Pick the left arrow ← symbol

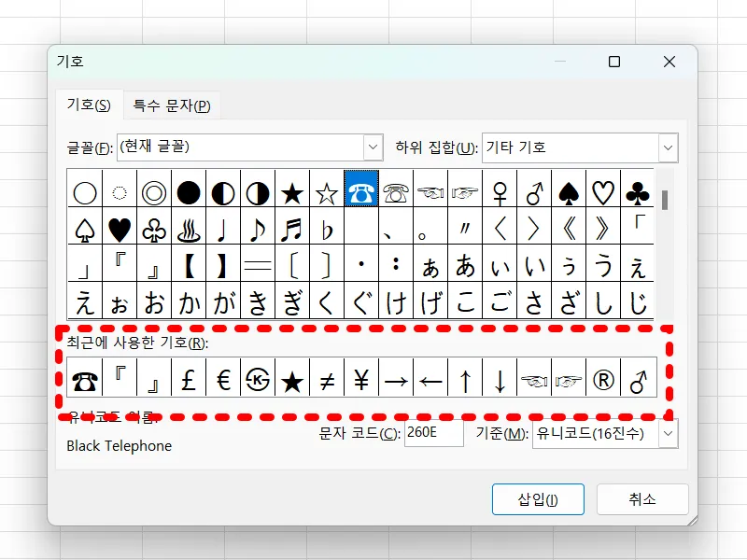430,377
